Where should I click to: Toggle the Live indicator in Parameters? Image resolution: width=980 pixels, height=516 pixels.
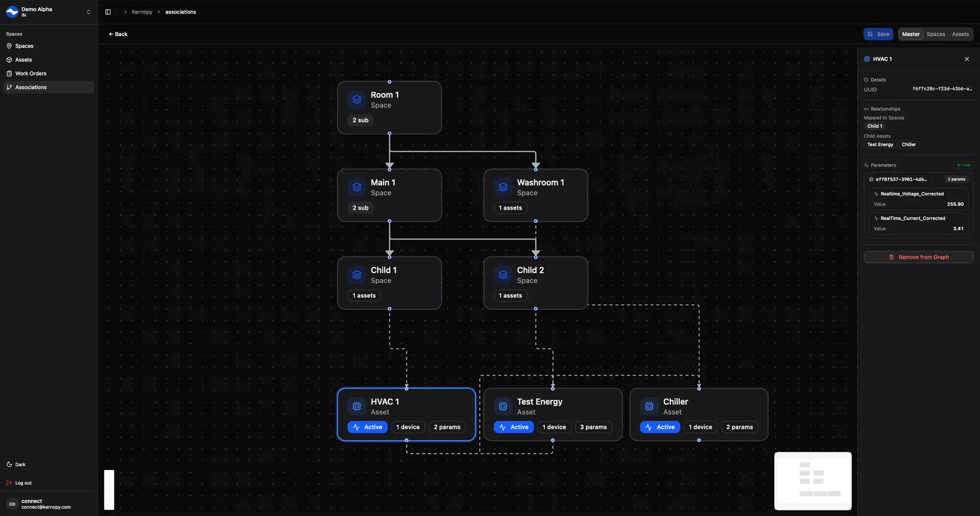[963, 165]
